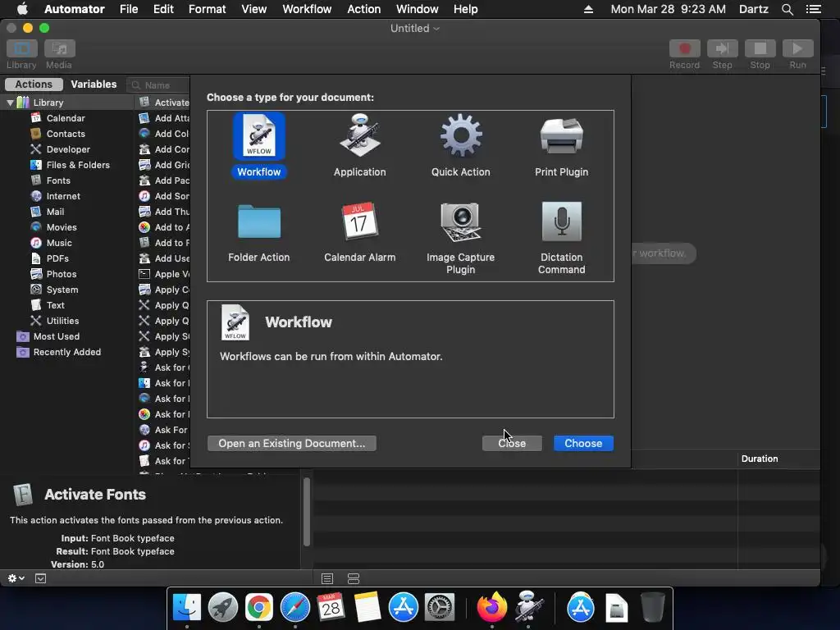The image size is (840, 630).
Task: Select the Recently Added smart group
Action: click(67, 351)
